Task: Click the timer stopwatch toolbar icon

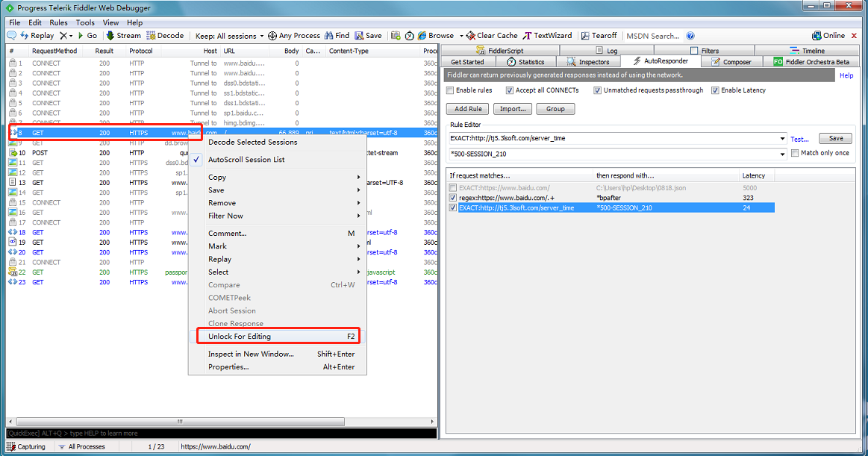Action: [x=409, y=35]
